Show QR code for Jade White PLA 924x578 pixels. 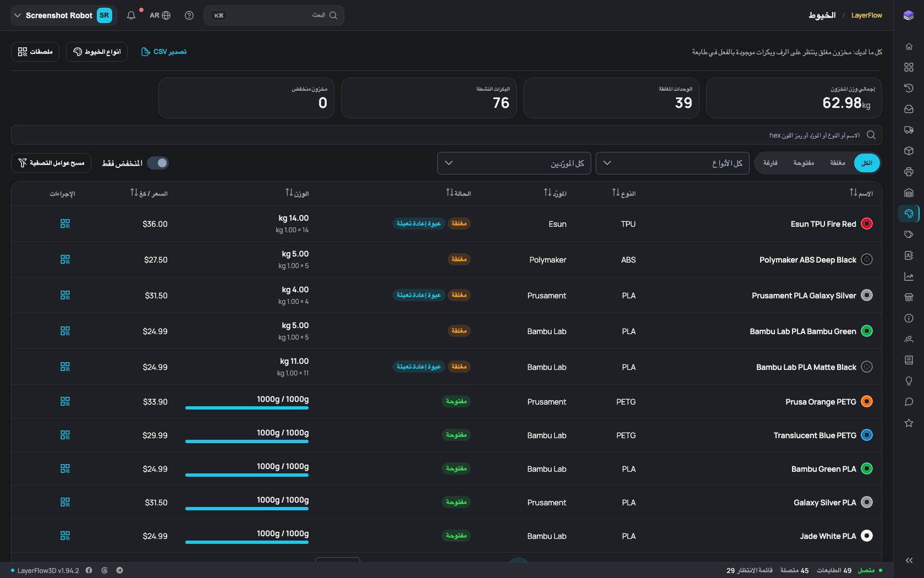[65, 536]
